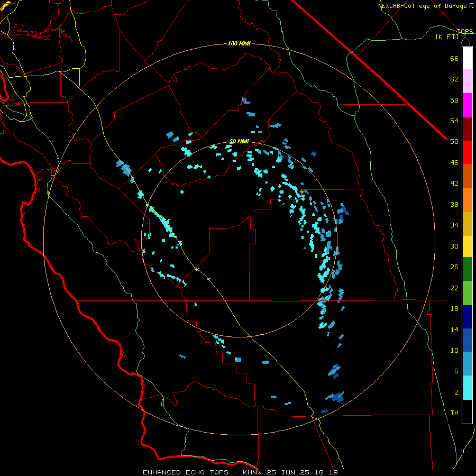Click the magenta legend swatch

click(467, 105)
